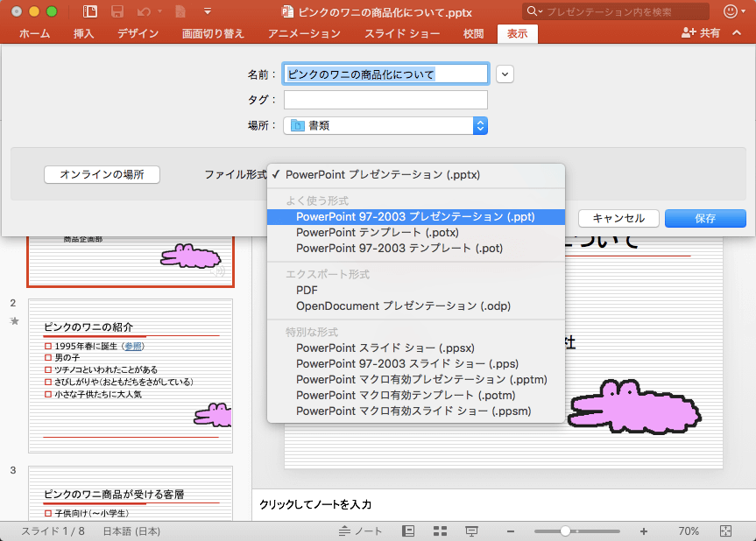Switch to normal view icon in status bar
The height and width of the screenshot is (541, 756).
(408, 530)
